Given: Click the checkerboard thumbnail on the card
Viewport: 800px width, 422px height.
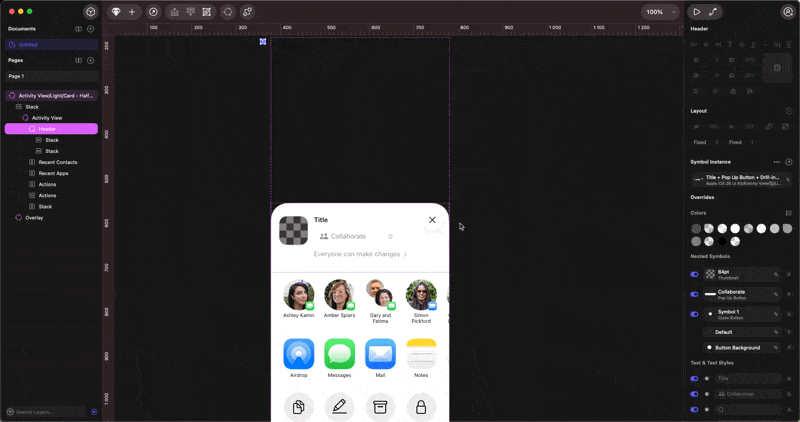Looking at the screenshot, I should pyautogui.click(x=293, y=231).
